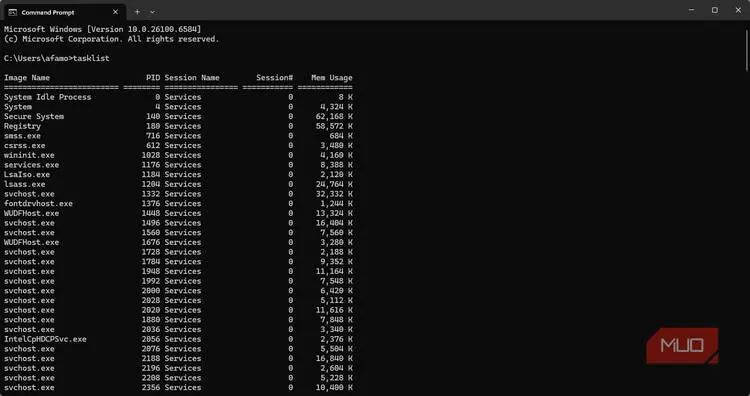The height and width of the screenshot is (396, 750).
Task: Click memory value 11,616 K
Action: point(334,310)
